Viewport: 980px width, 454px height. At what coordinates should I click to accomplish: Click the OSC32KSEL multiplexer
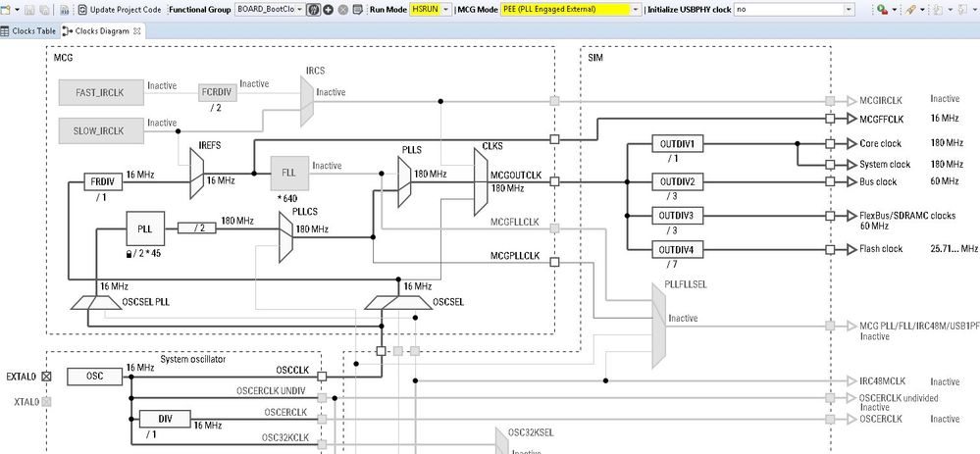click(x=502, y=441)
